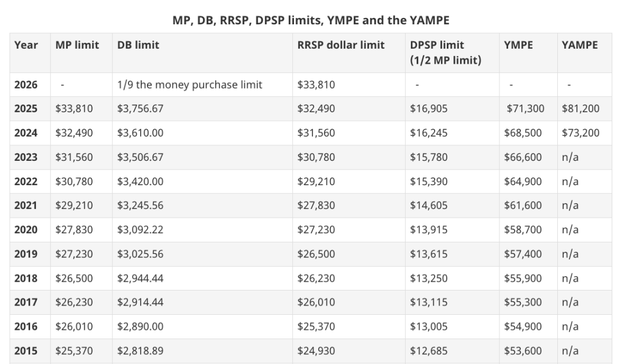Click the RRSP dollar limit header
This screenshot has height=364, width=625.
[x=341, y=45]
